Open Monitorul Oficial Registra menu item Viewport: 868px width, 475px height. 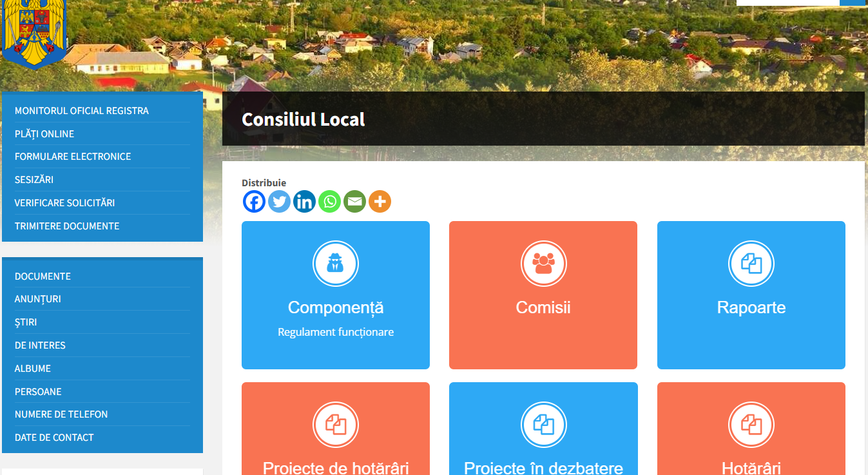pos(82,111)
